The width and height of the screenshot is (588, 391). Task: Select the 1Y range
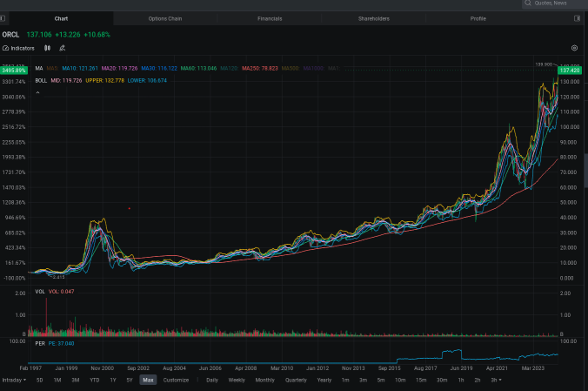tap(113, 380)
